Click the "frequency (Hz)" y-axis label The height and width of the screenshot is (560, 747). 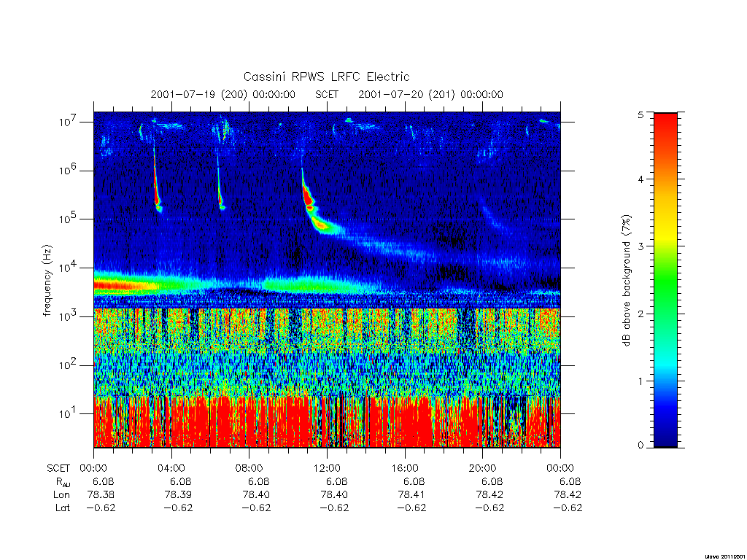tap(47, 280)
